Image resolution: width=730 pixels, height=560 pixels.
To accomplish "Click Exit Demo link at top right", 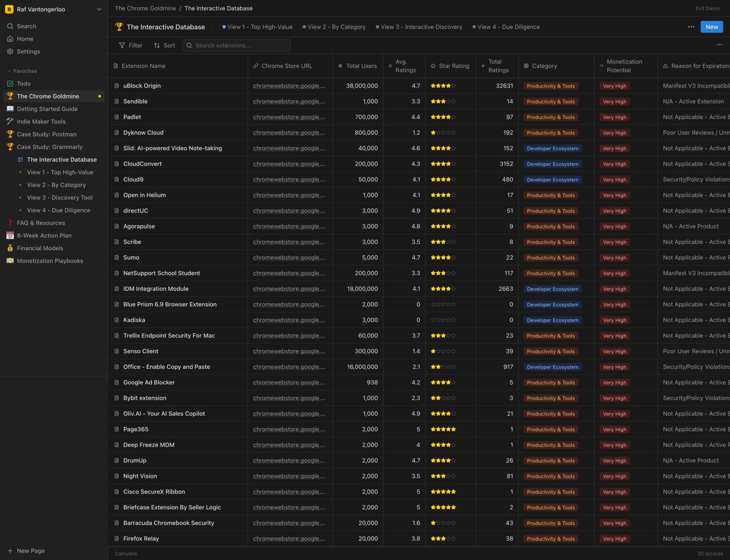I will 708,8.
